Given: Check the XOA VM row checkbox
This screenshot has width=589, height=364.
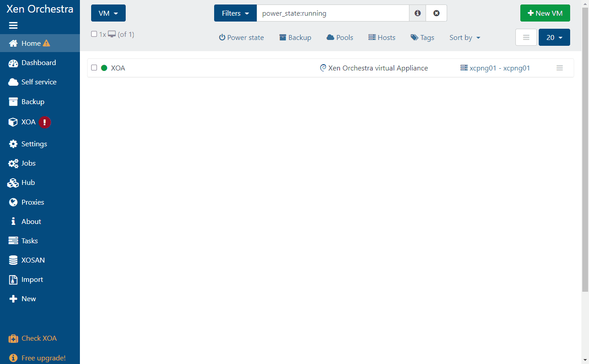Looking at the screenshot, I should (94, 68).
